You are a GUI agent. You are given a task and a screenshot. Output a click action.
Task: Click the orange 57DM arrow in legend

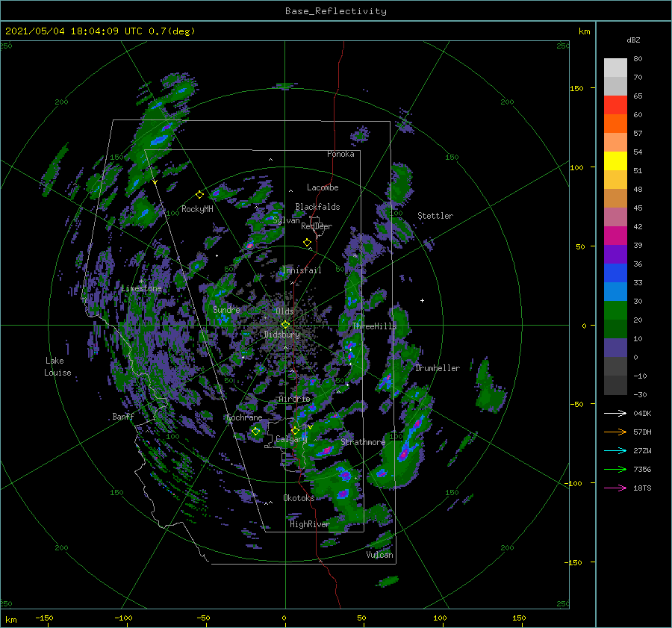click(x=615, y=432)
